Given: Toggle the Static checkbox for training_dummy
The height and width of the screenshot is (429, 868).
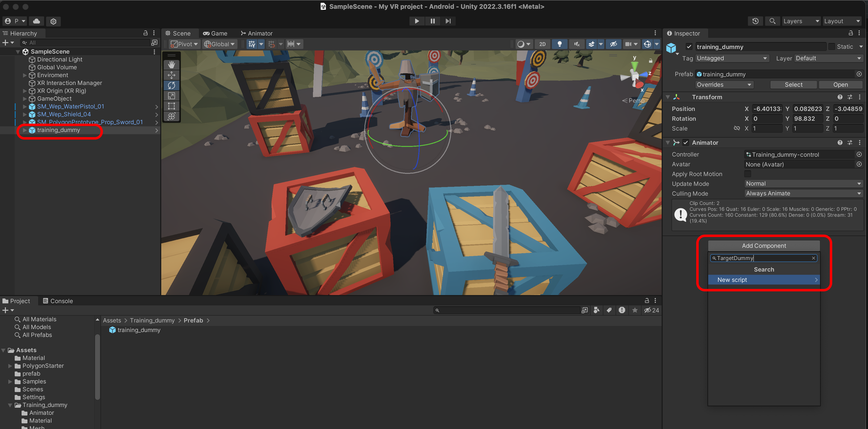Looking at the screenshot, I should point(832,47).
